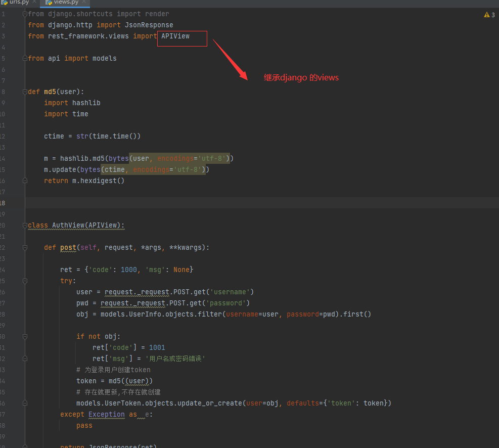The image size is (499, 448).
Task: Click 'hexdigest' in the return statement
Action: 99,181
